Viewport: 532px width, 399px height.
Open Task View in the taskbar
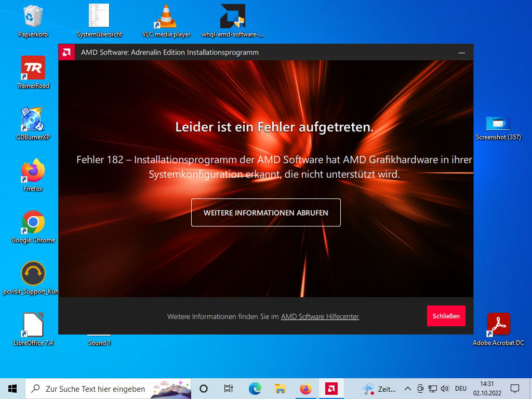229,389
